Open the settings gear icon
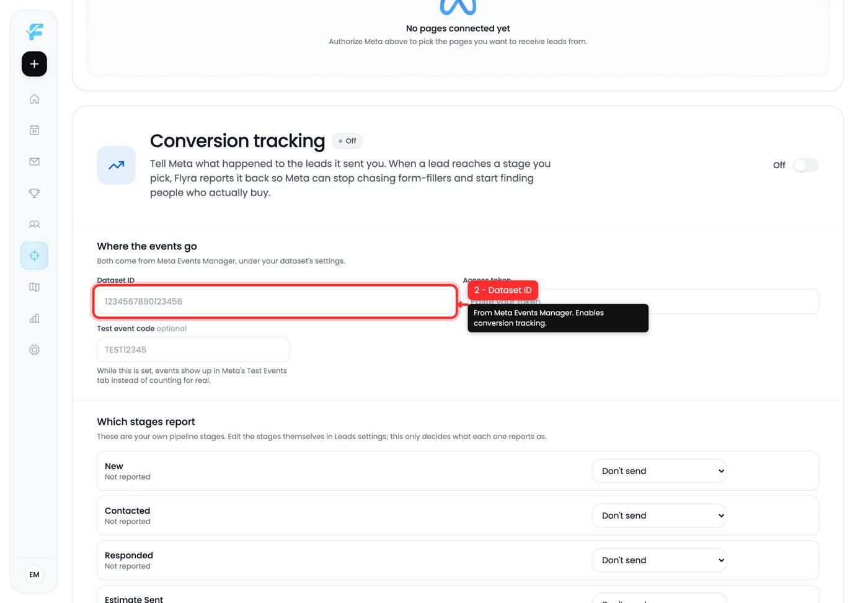 tap(34, 350)
